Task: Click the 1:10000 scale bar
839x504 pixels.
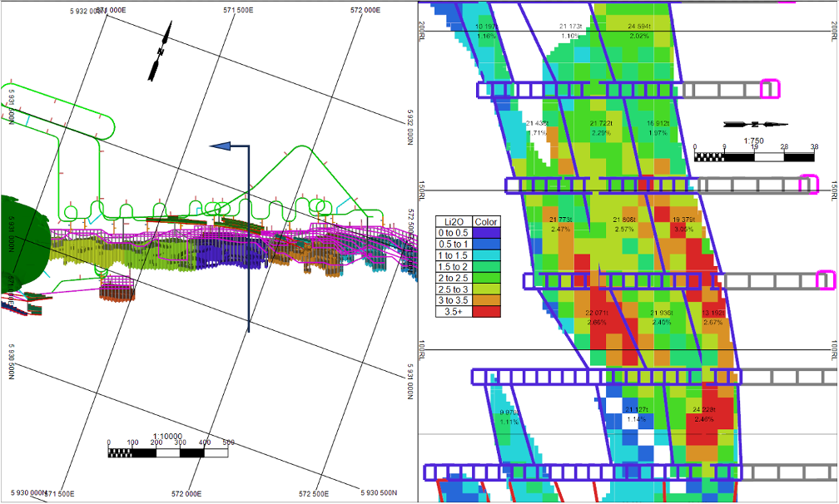Action: pos(168,452)
